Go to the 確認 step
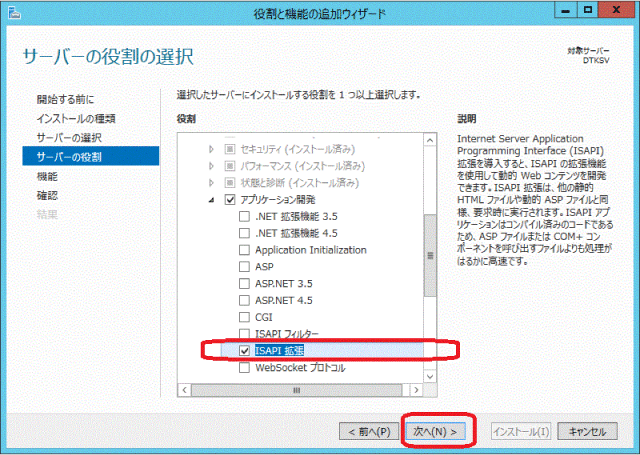Image resolution: width=640 pixels, height=455 pixels. [47, 195]
